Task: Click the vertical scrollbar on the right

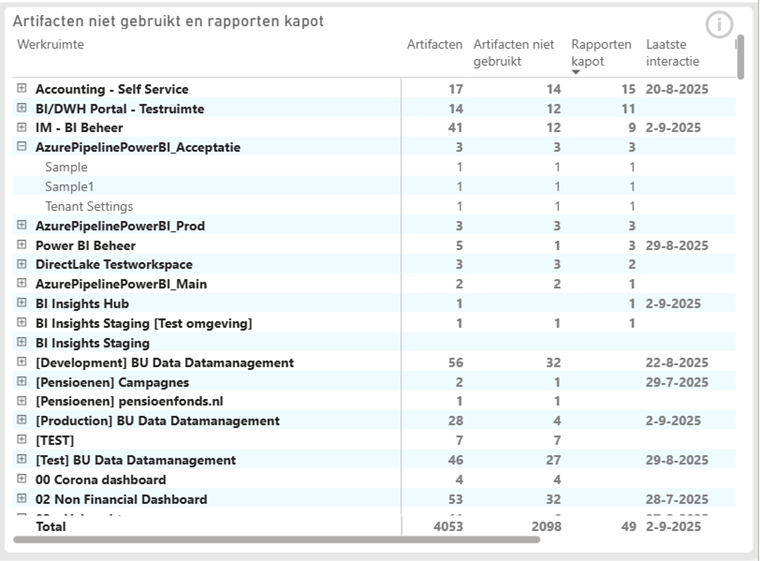Action: (x=740, y=58)
